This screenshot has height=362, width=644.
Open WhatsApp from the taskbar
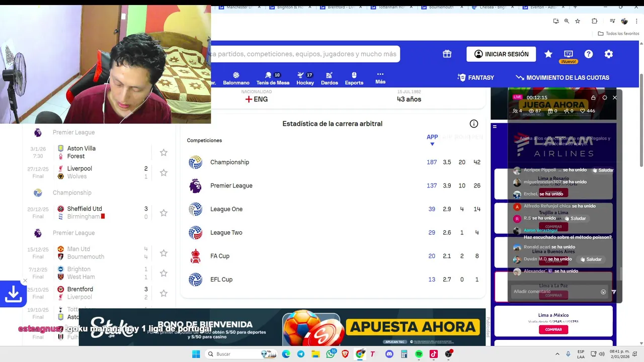click(331, 354)
